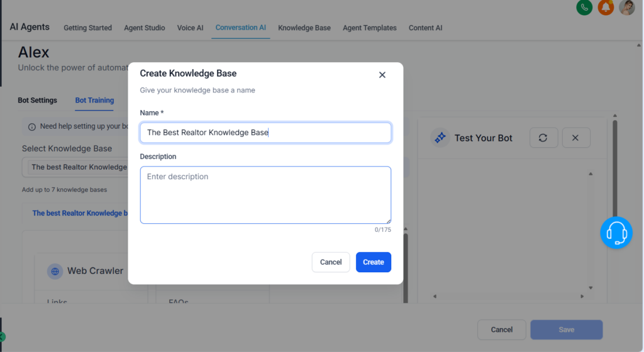Click the Save button at bottom
Viewport: 644px width, 352px height.
tap(566, 329)
